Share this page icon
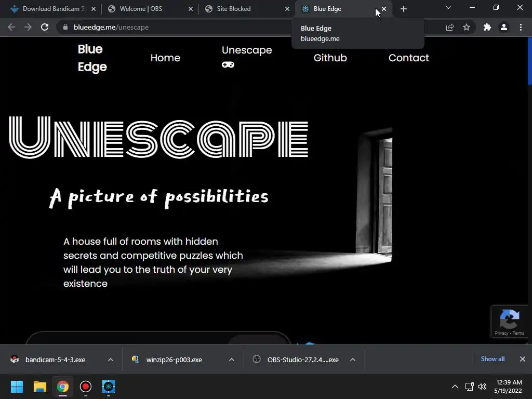This screenshot has height=399, width=532. tap(450, 27)
